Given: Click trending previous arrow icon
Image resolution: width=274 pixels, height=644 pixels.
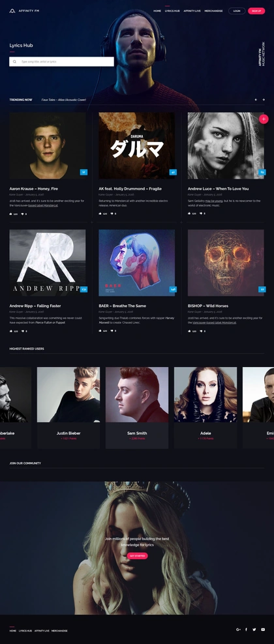Looking at the screenshot, I should [256, 100].
